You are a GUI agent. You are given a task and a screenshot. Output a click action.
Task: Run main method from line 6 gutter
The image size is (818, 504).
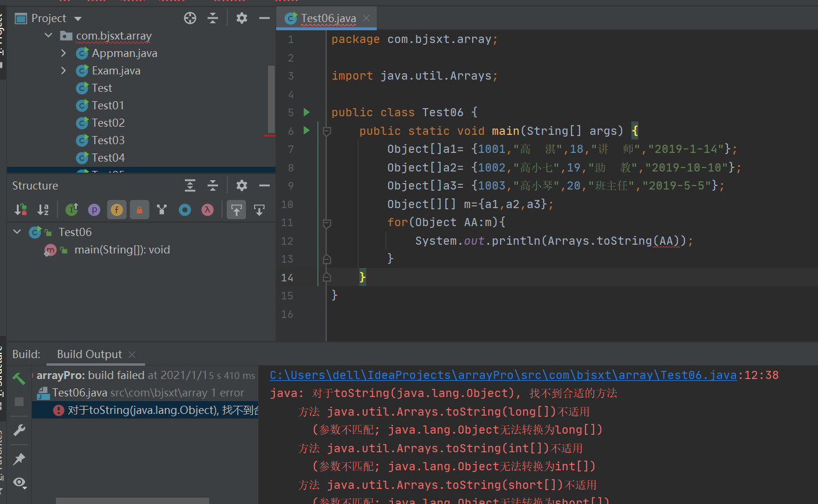pyautogui.click(x=307, y=131)
